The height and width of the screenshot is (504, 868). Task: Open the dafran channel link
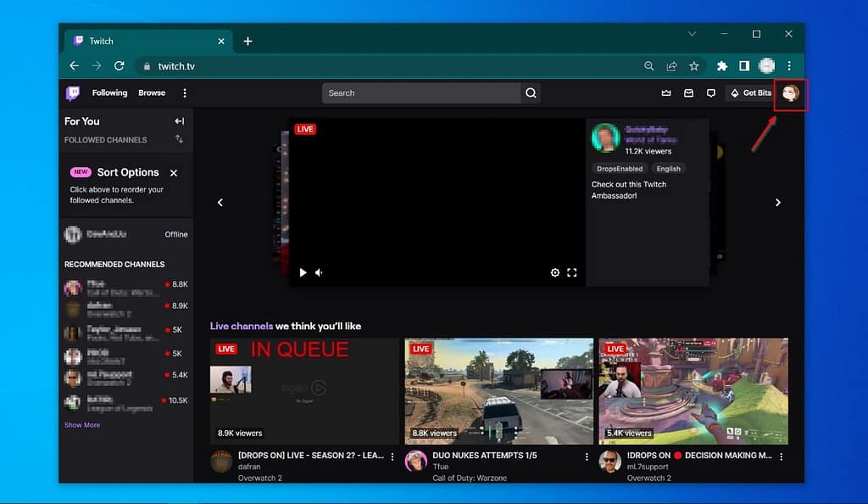coord(249,467)
